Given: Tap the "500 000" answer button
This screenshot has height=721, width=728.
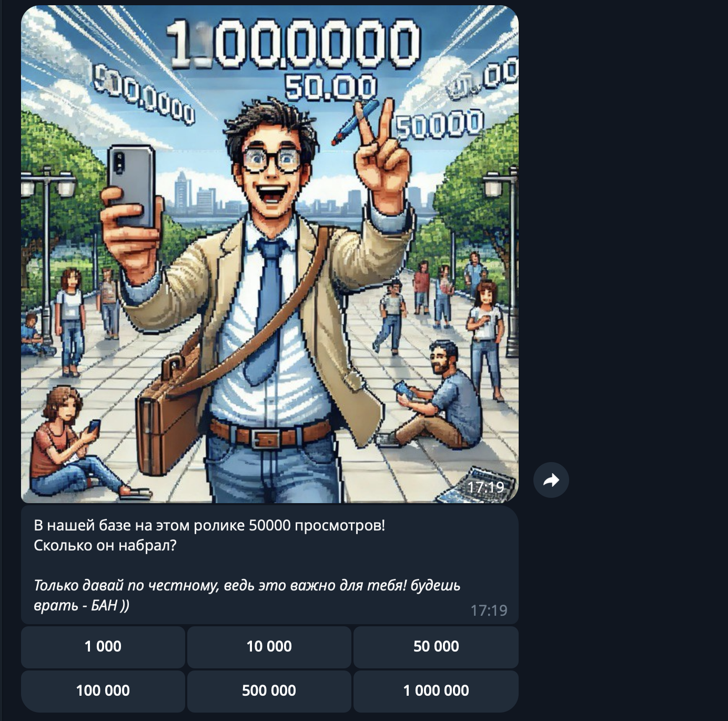Looking at the screenshot, I should point(269,691).
